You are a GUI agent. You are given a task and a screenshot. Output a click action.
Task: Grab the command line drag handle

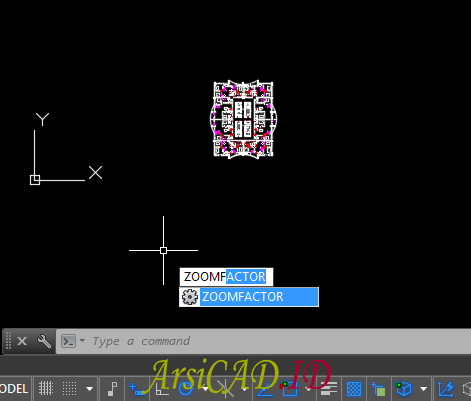8,341
